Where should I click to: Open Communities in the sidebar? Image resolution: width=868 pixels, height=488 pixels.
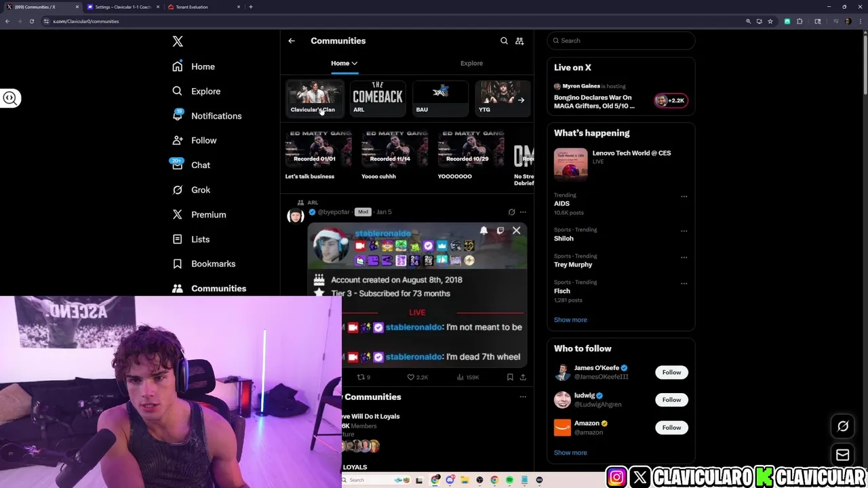pyautogui.click(x=210, y=288)
